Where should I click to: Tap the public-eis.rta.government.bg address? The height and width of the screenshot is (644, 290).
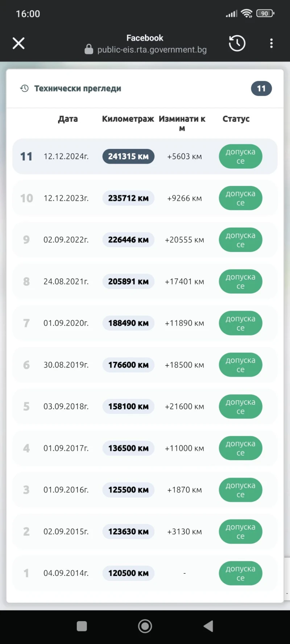coord(152,50)
